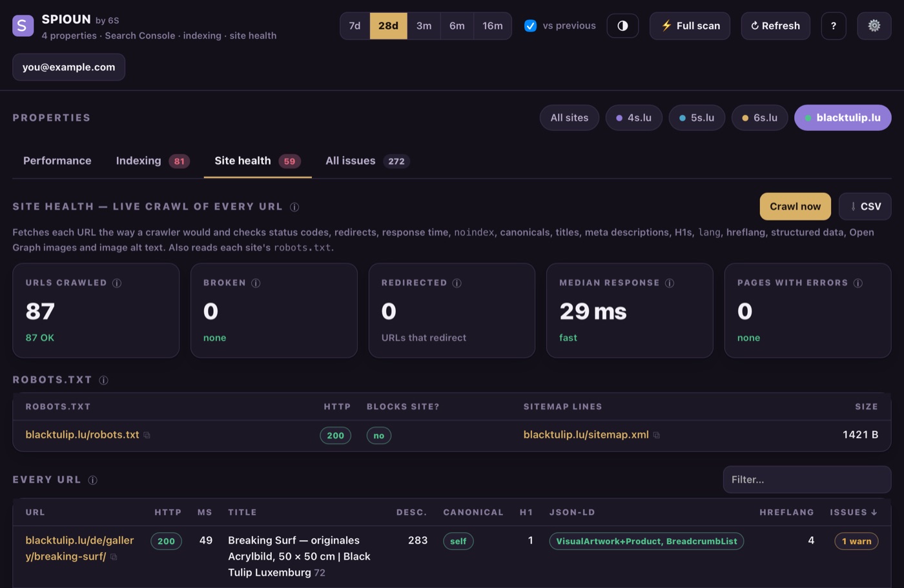Select the 16m time range

coord(493,26)
